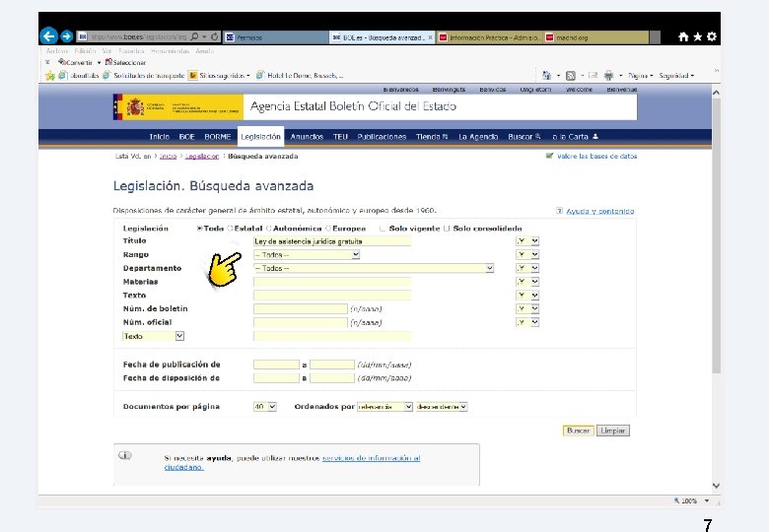Click the Núm. de boletín input field
The width and height of the screenshot is (769, 532).
(300, 308)
